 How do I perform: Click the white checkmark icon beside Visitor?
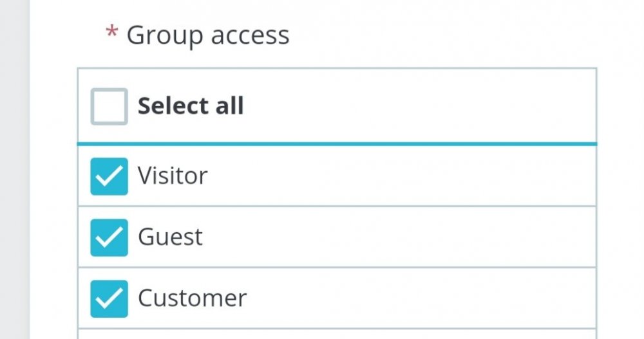[109, 176]
